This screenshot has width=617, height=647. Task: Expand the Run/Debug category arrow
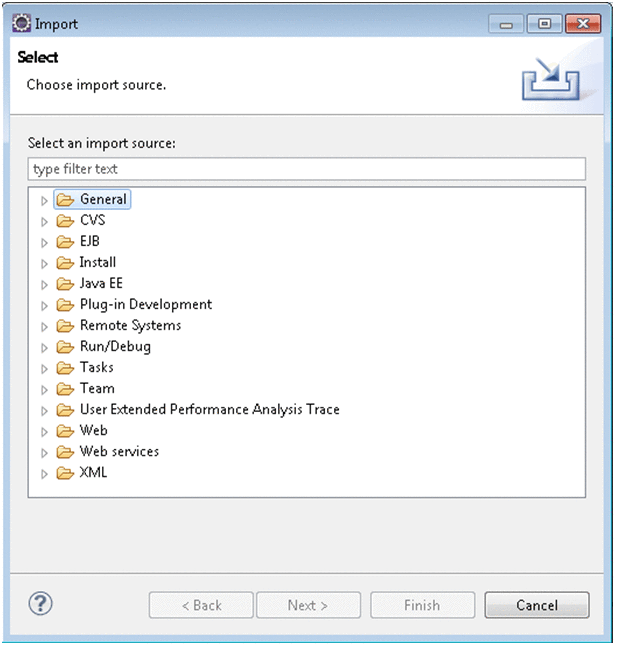click(44, 347)
